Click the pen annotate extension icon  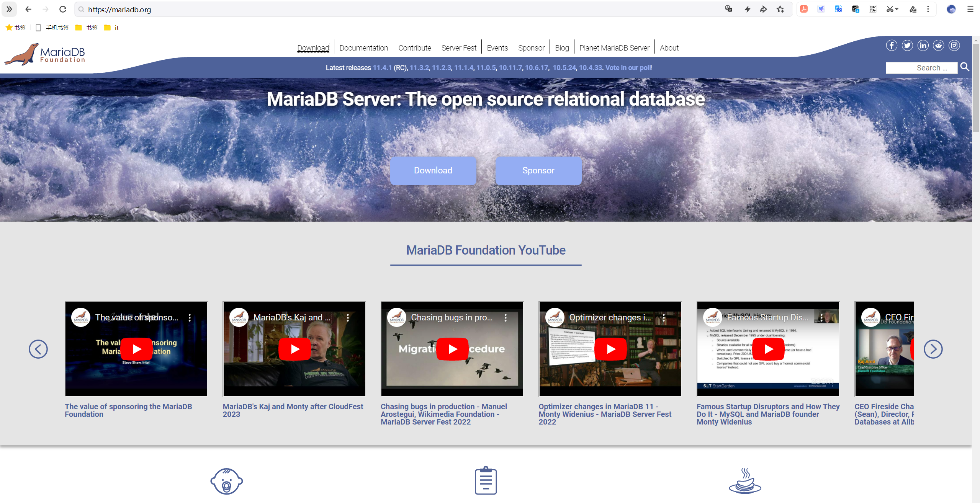(x=913, y=9)
